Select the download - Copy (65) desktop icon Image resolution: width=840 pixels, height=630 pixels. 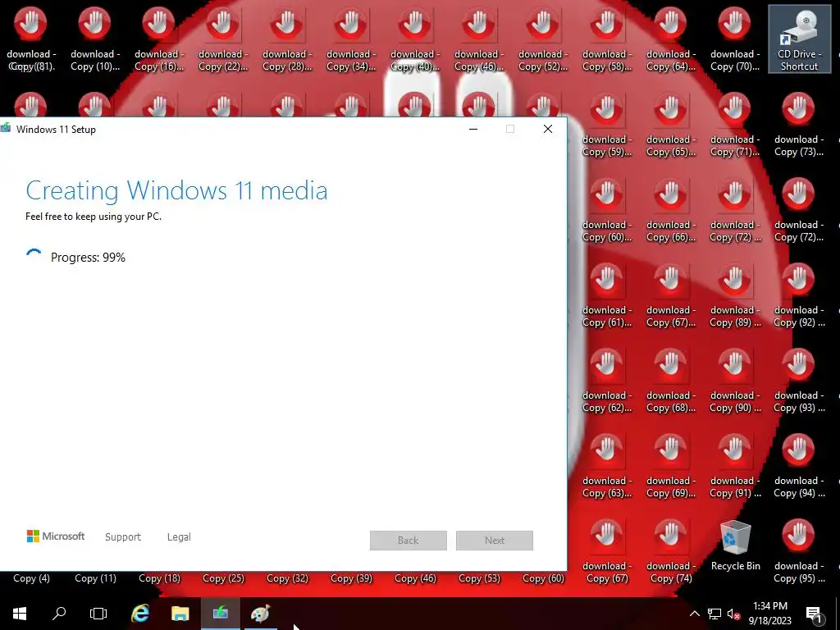point(671,125)
